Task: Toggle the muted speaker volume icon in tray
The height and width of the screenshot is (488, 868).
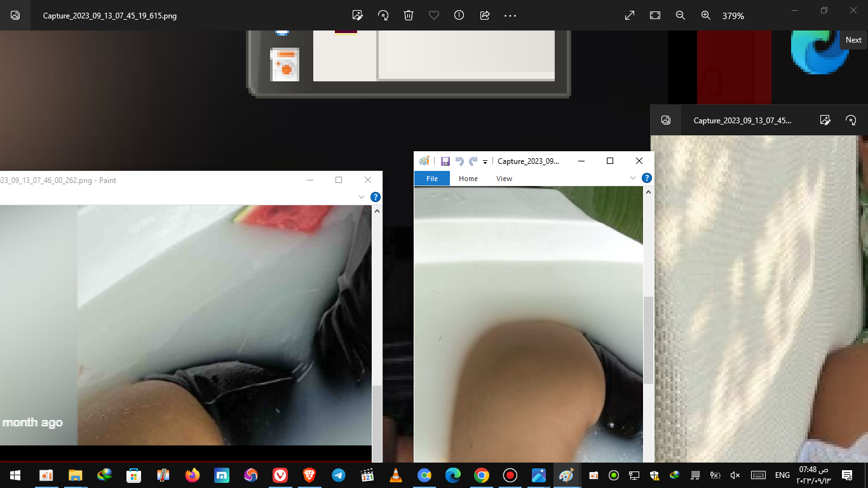Action: tap(735, 475)
